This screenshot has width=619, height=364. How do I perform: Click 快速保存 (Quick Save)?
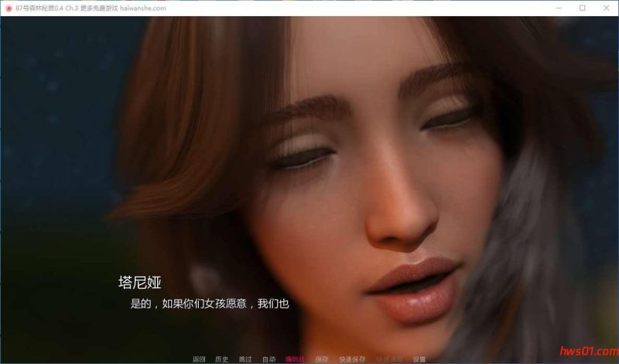[x=352, y=359]
